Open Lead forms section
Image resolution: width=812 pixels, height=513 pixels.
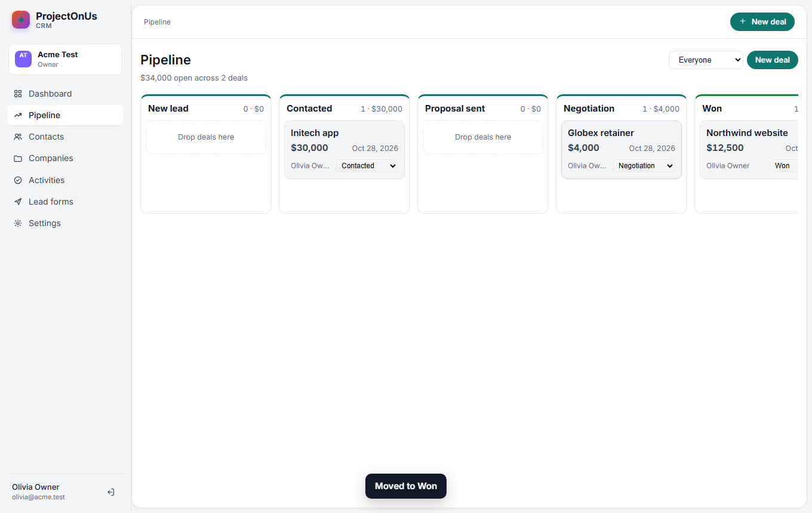[66, 202]
